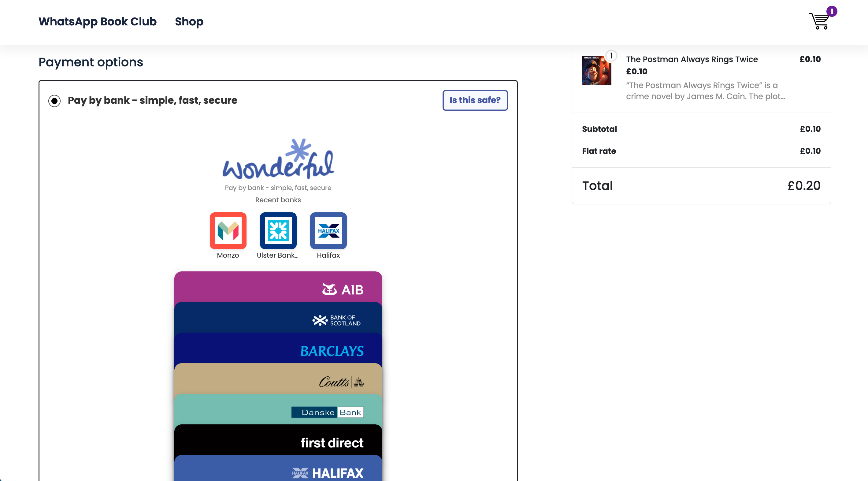
Task: Choose the Coutts bank card
Action: coord(278,379)
